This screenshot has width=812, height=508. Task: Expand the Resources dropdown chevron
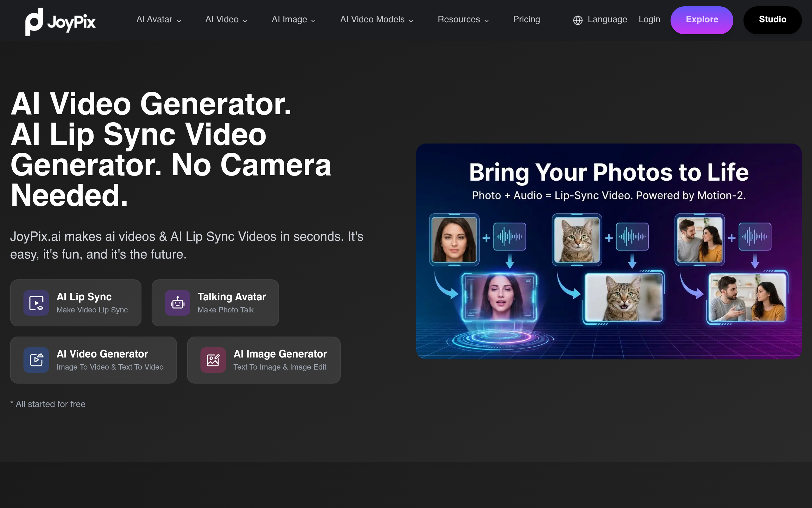click(x=487, y=21)
